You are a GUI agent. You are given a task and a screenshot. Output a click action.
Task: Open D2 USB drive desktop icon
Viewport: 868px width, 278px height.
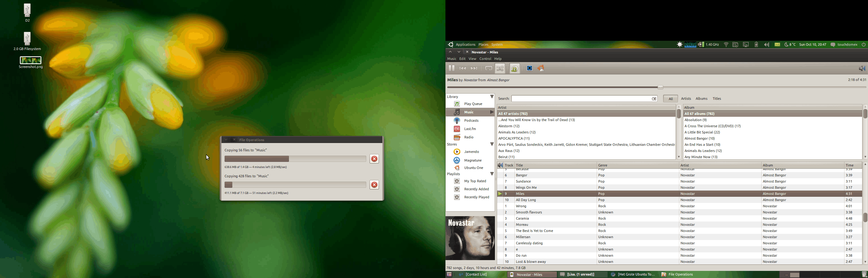pyautogui.click(x=27, y=13)
